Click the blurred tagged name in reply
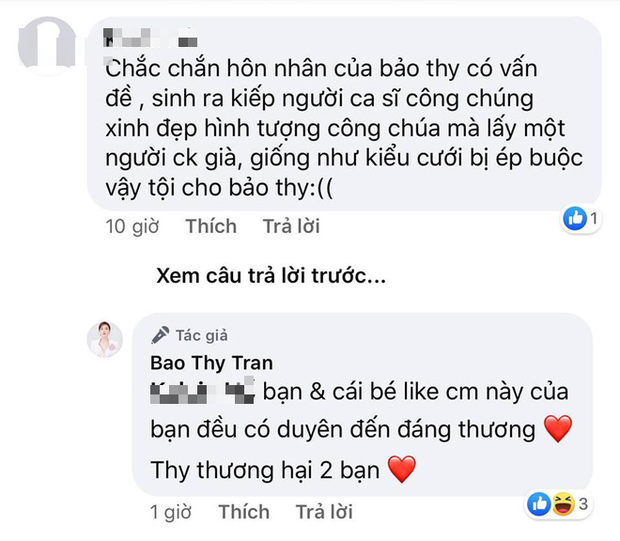Image resolution: width=620 pixels, height=541 pixels. (x=203, y=393)
